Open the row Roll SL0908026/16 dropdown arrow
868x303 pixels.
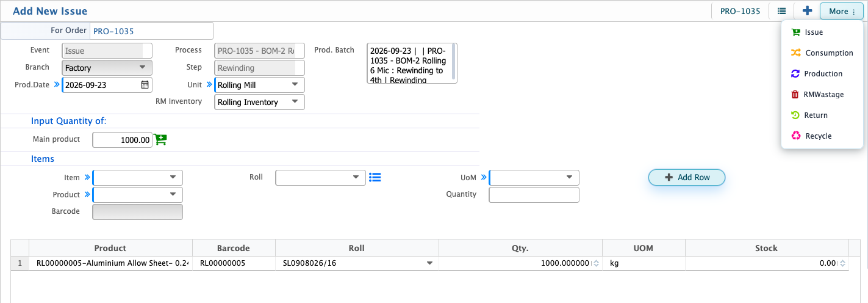tap(429, 263)
